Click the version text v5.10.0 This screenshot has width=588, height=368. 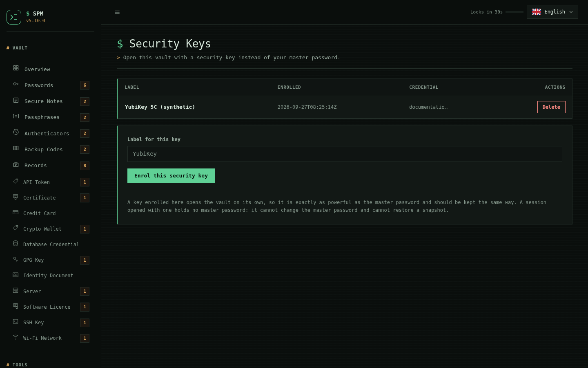point(36,20)
